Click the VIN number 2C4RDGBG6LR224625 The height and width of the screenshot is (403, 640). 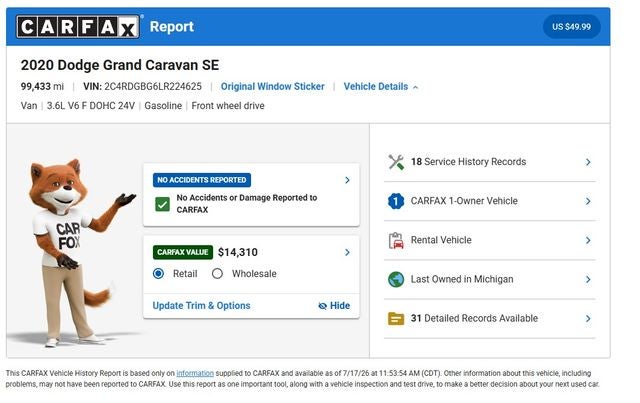click(153, 87)
